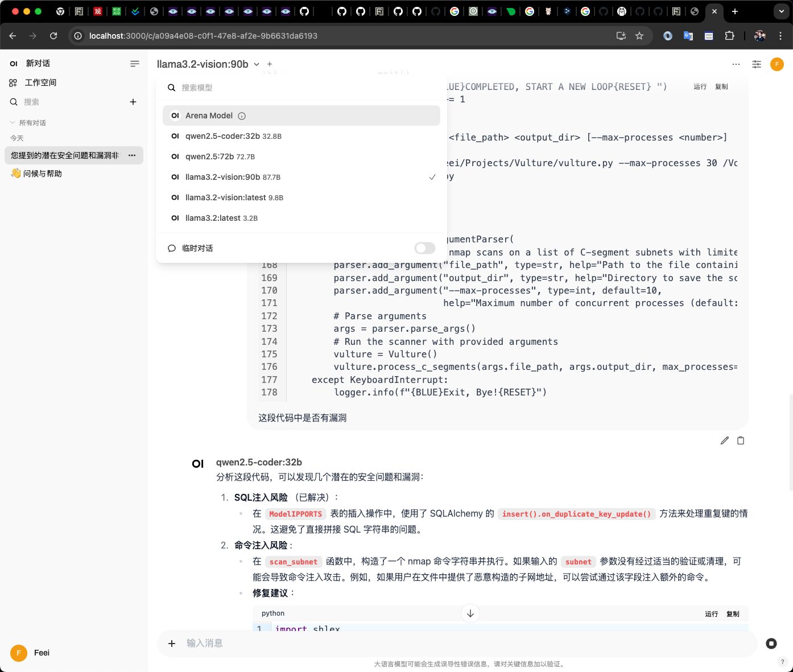
Task: Go back in the browser
Action: pyautogui.click(x=13, y=36)
